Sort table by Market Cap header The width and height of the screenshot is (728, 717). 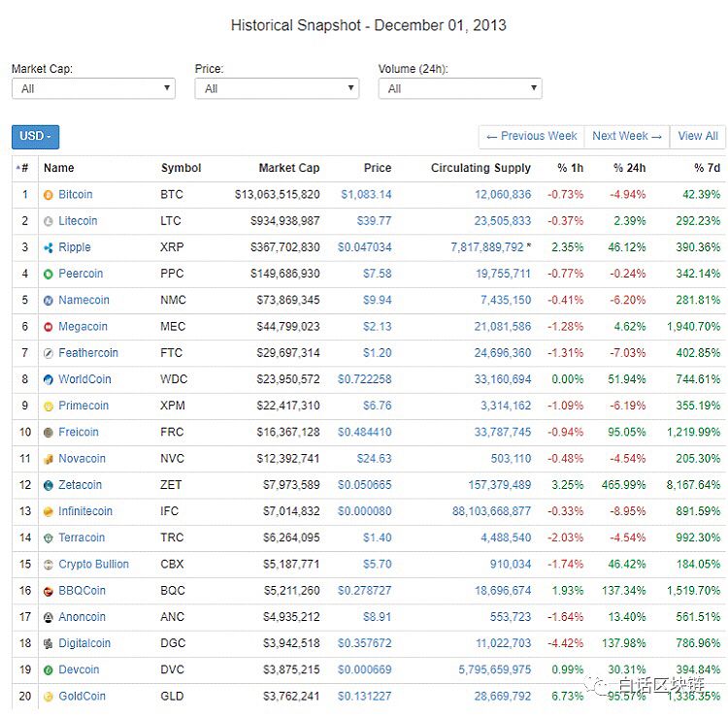(289, 168)
